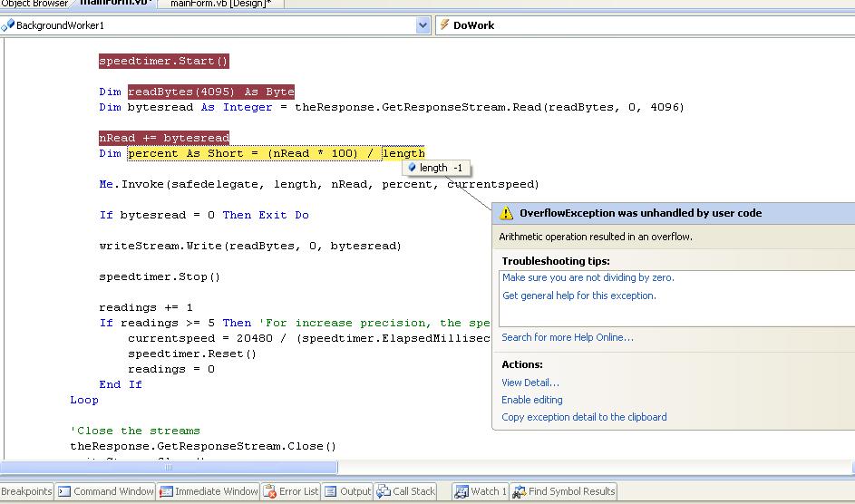Expand the BackgroundWorker1 class dropdown arrow

coord(423,25)
